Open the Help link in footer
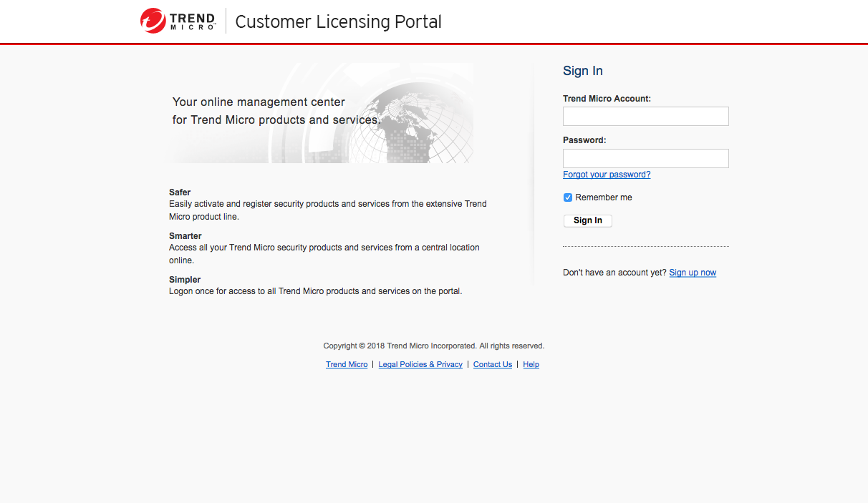This screenshot has width=868, height=503. coord(531,365)
